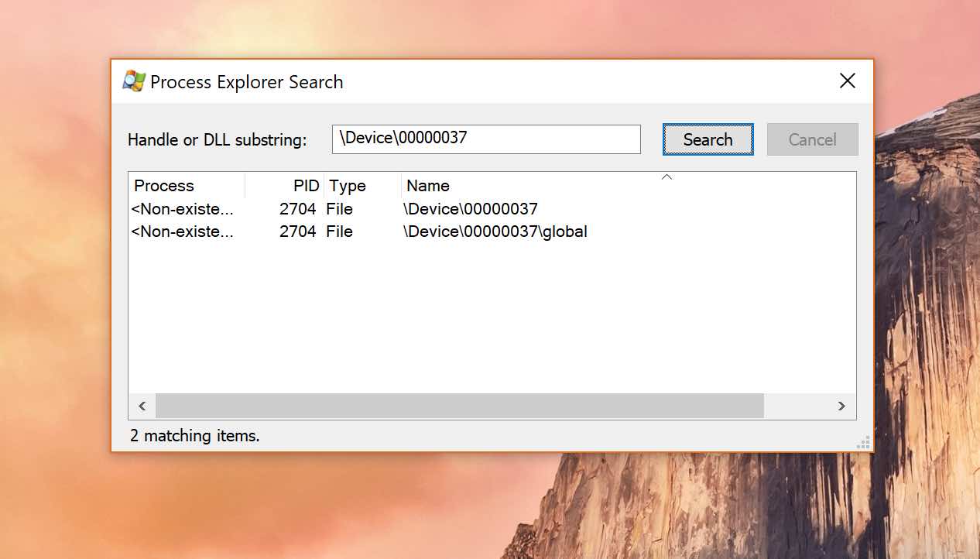Screen dimensions: 980x559
Task: Sort results by Type column header
Action: click(x=362, y=186)
